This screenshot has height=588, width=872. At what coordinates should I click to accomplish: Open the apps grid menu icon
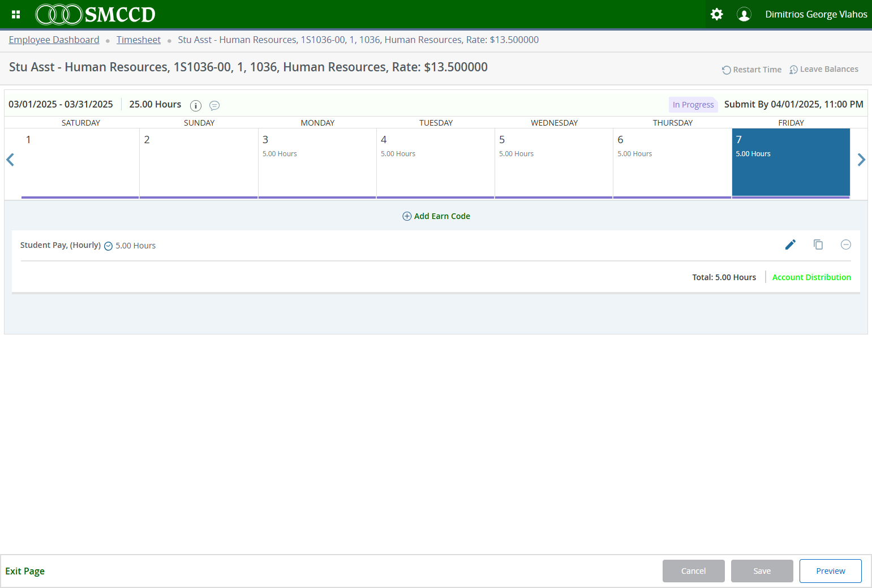[x=16, y=14]
